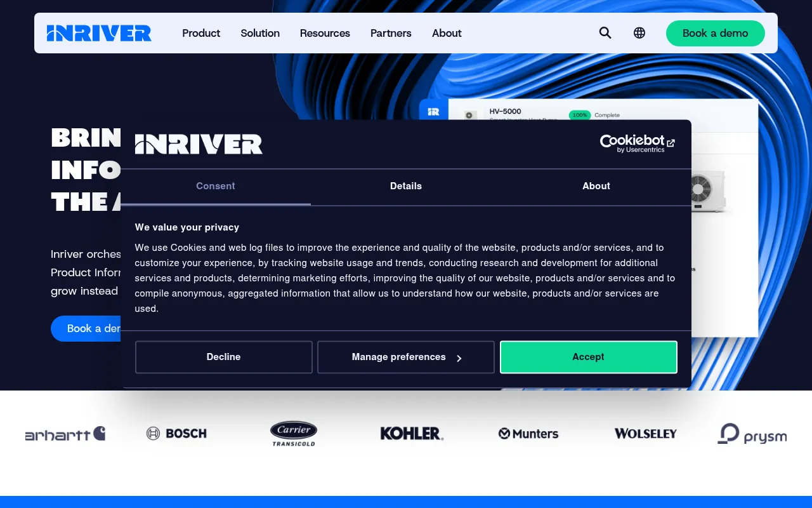Click the Inriver logo in cookie dialog
Screen dimensions: 812x508
[x=199, y=144]
